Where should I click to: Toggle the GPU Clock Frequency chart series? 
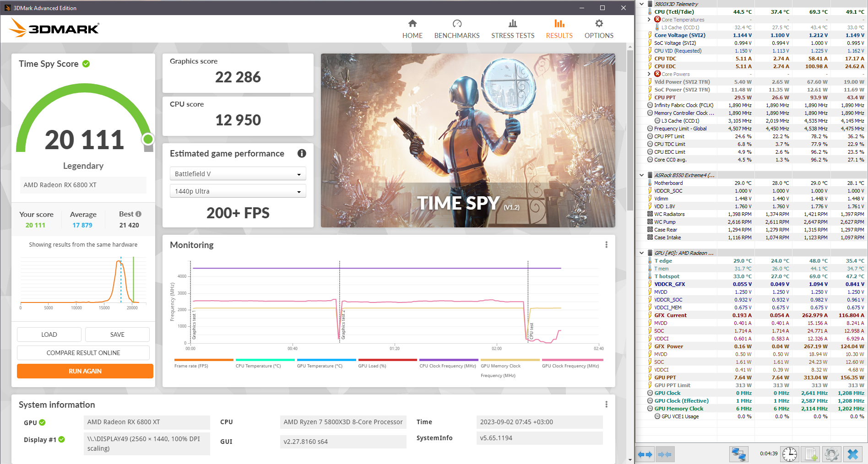[x=571, y=363]
